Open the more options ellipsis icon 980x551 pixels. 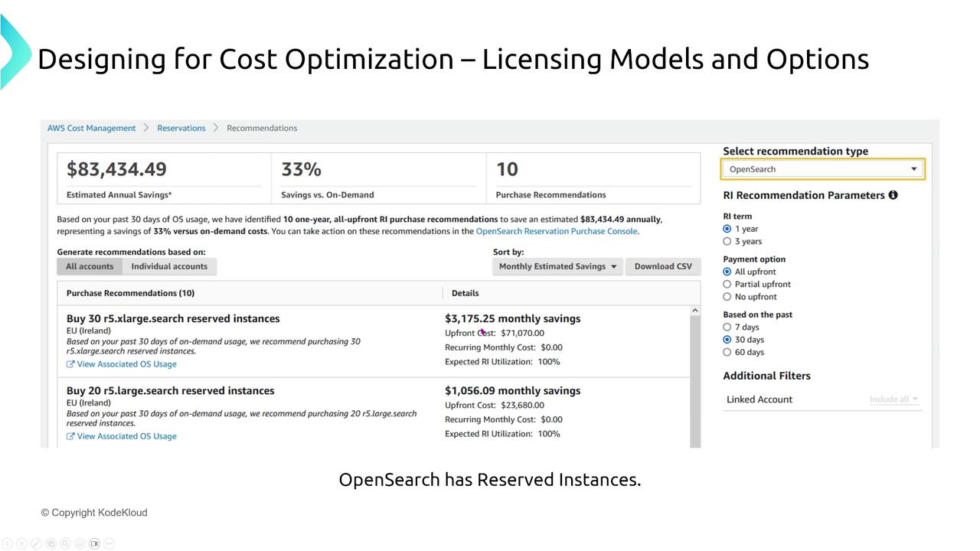(109, 543)
